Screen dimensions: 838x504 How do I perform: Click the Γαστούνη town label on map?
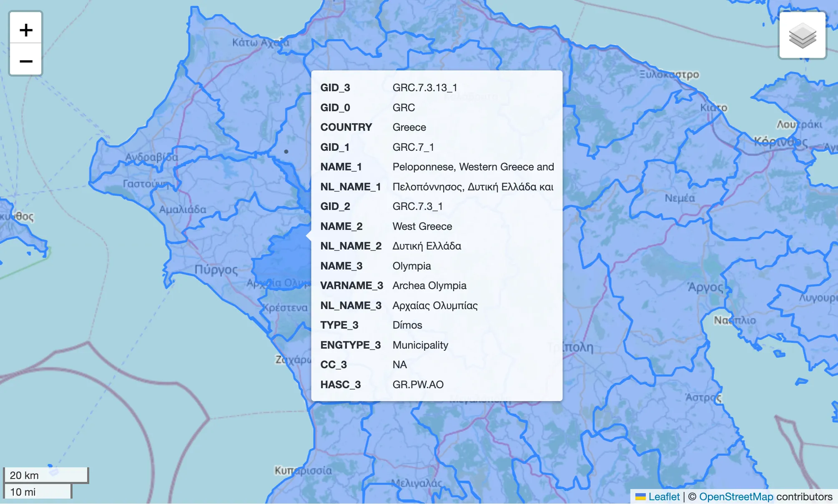146,183
